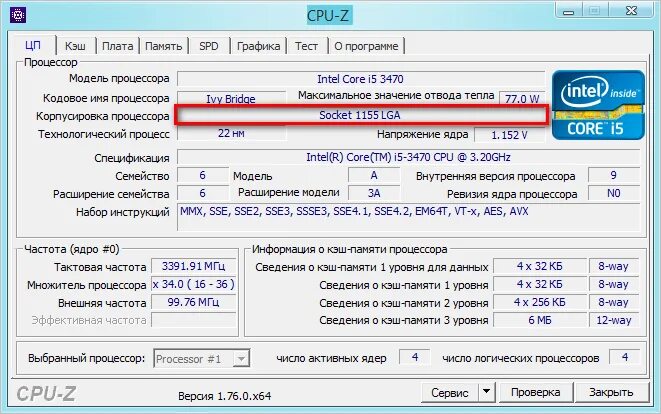The width and height of the screenshot is (661, 414).
Task: Click the 22 нм technology value
Action: tap(231, 133)
